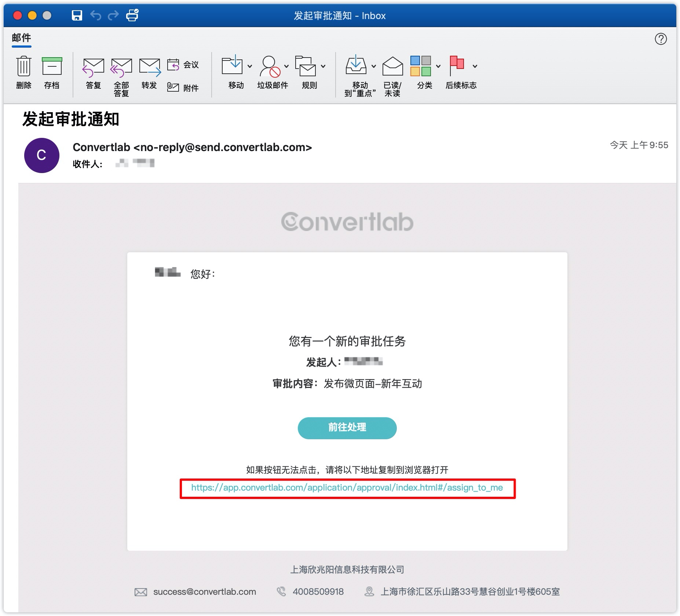The image size is (680, 616).
Task: Move message to Focused (移动到重点)
Action: (356, 65)
